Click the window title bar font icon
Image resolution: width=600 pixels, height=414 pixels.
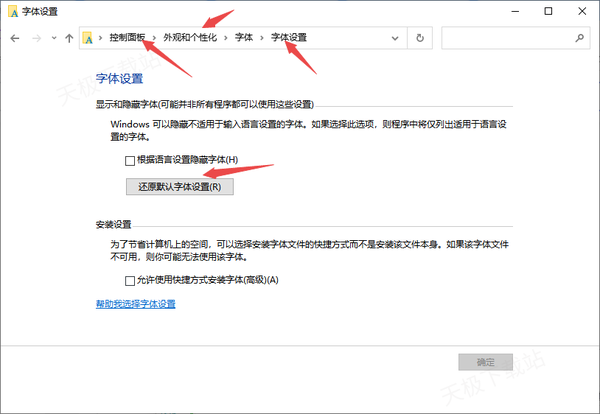pyautogui.click(x=13, y=11)
